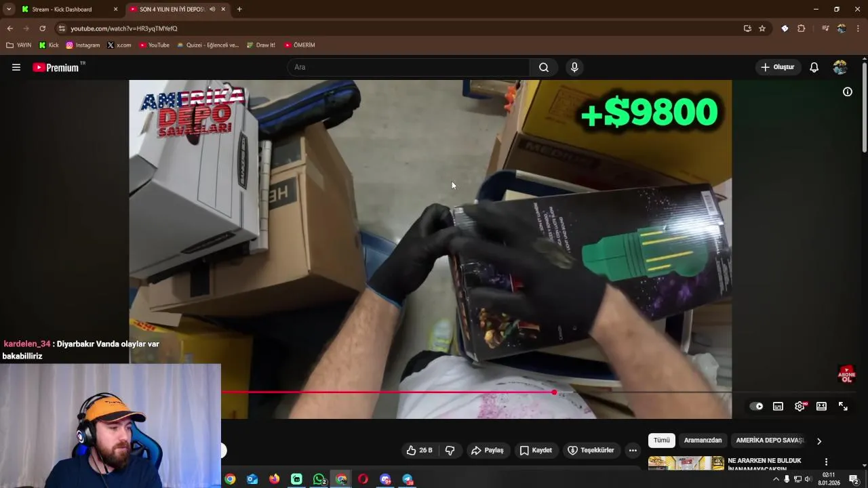The height and width of the screenshot is (488, 868).
Task: Open Opera from the taskbar
Action: click(x=363, y=479)
